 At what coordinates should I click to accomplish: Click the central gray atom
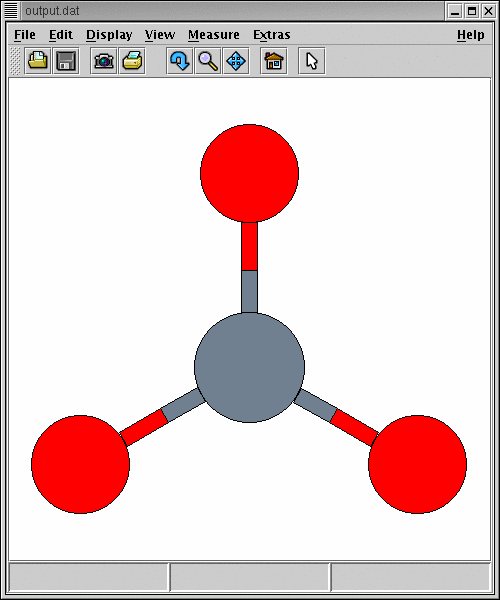[x=249, y=368]
